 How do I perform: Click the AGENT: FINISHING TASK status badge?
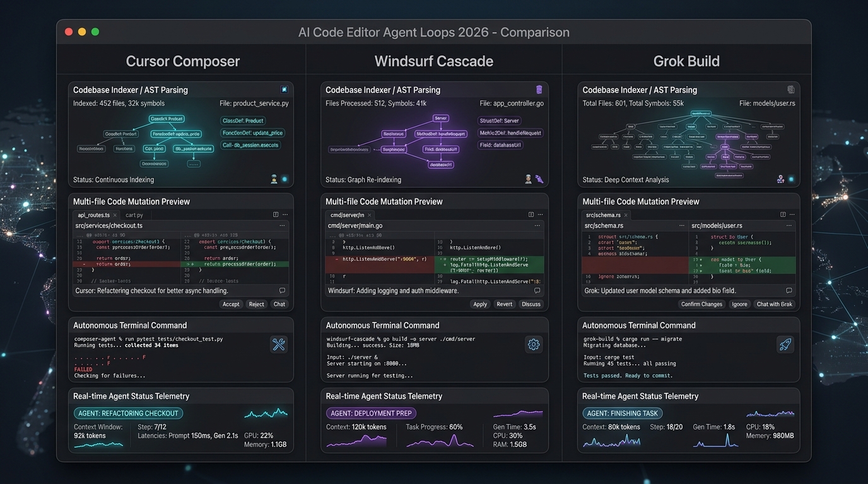pyautogui.click(x=623, y=413)
